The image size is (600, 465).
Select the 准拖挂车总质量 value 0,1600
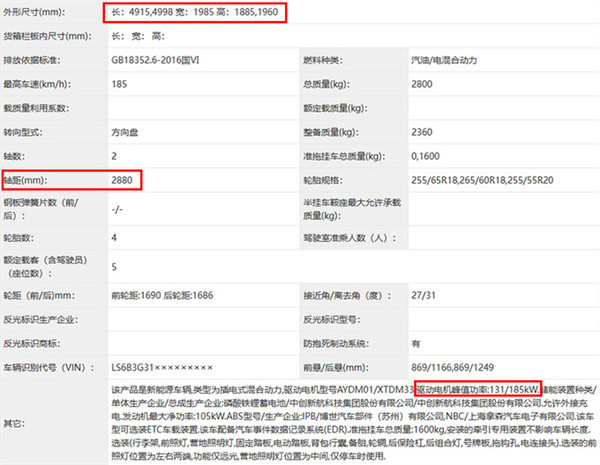[x=426, y=156]
